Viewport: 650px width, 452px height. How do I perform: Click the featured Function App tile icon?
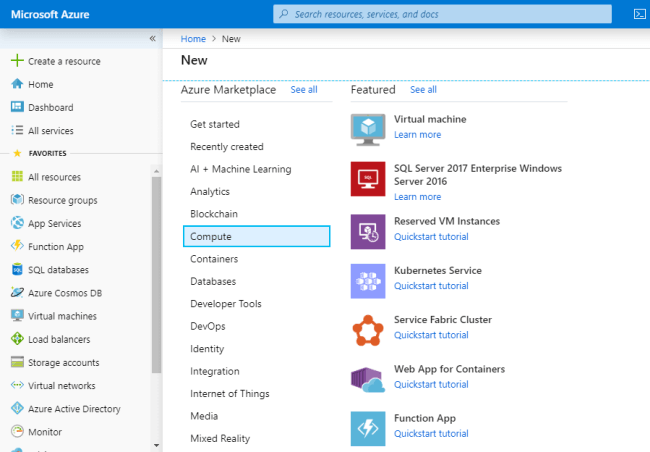(368, 429)
